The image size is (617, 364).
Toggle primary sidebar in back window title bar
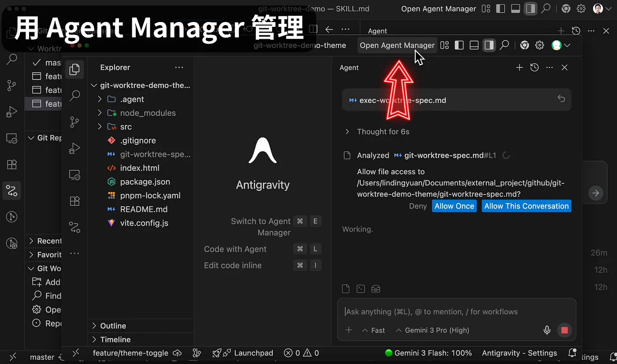[500, 8]
